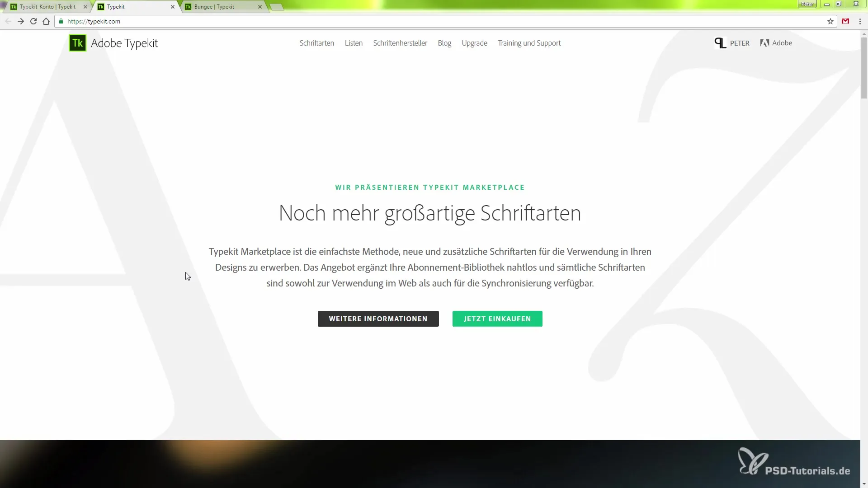
Task: Click the Adobe Typekit wordmark
Action: click(124, 43)
